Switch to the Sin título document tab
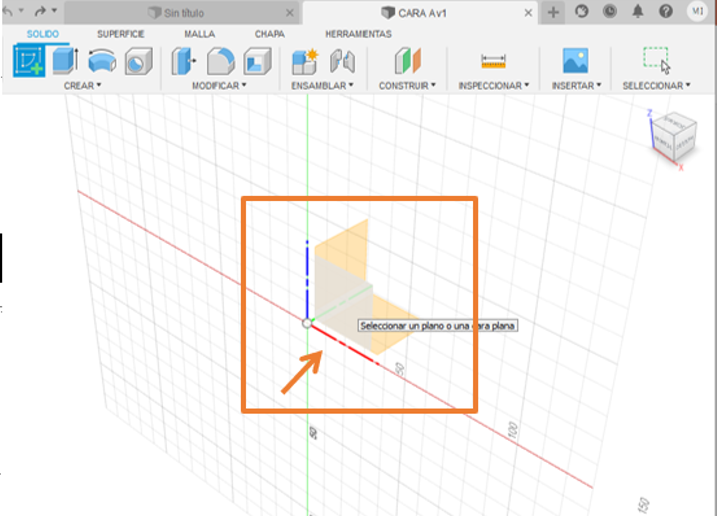 tap(182, 13)
